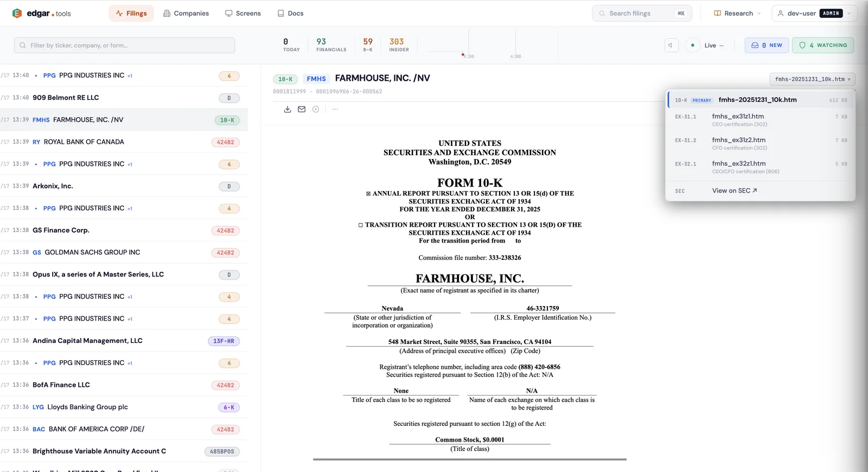Select primary document fmhs-20251231_10k.htm

(x=761, y=100)
